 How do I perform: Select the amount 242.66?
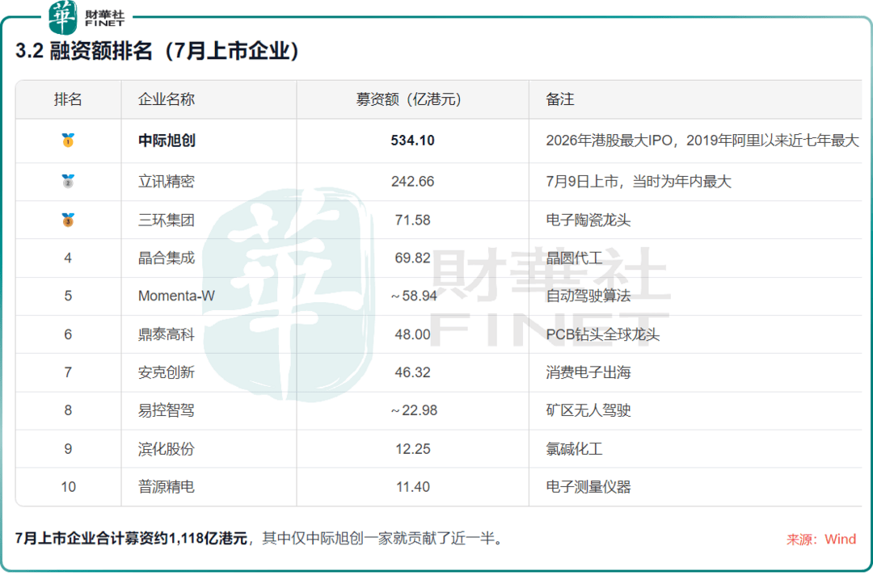412,182
